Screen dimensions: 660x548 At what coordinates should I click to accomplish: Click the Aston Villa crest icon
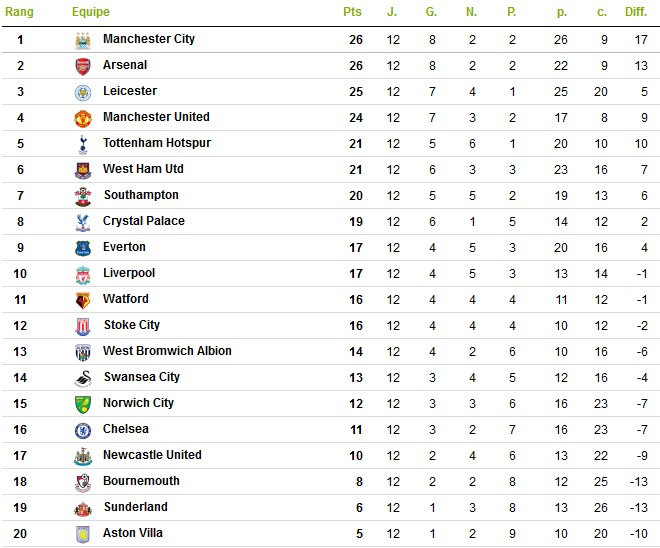point(83,534)
